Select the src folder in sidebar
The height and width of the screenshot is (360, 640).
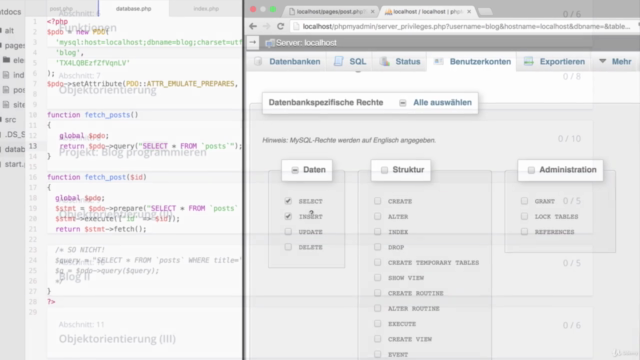click(12, 120)
